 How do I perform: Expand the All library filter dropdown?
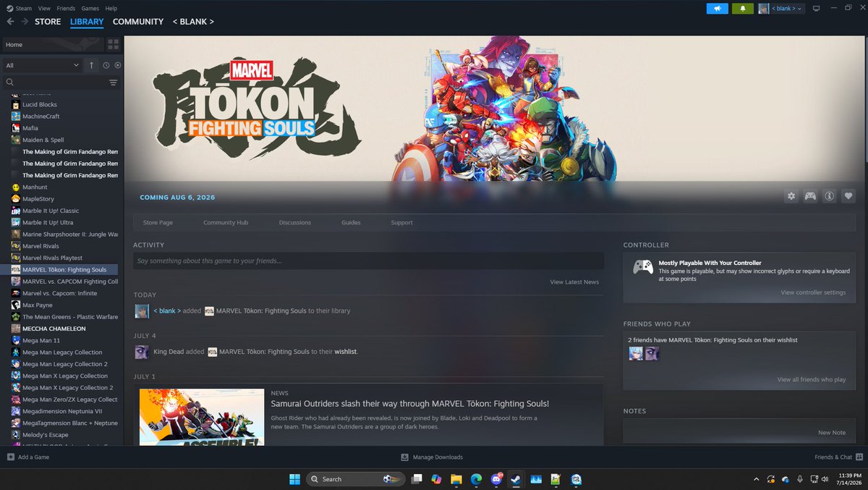click(41, 65)
